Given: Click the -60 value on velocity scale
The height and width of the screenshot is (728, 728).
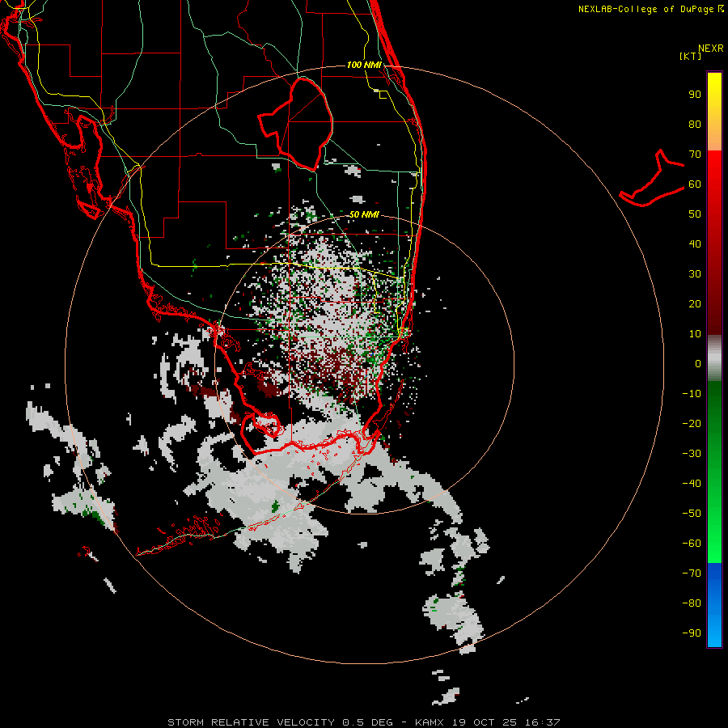Looking at the screenshot, I should tap(692, 544).
